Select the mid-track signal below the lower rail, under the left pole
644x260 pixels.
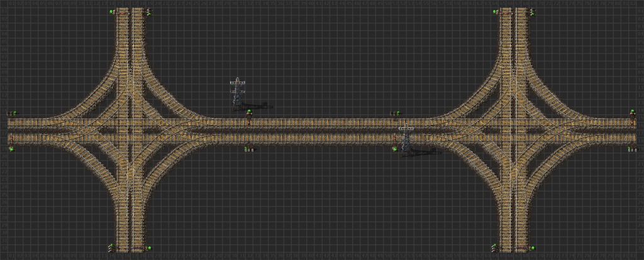[248, 149]
